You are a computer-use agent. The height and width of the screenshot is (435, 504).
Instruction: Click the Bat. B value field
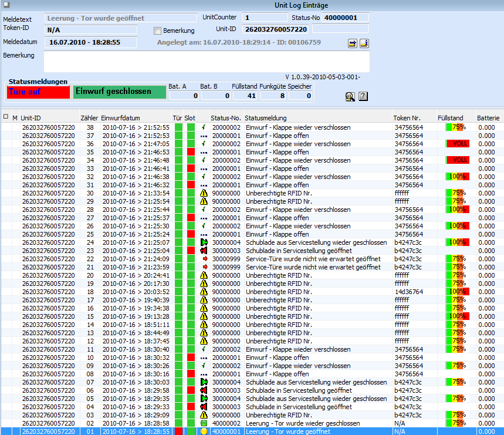(x=216, y=96)
